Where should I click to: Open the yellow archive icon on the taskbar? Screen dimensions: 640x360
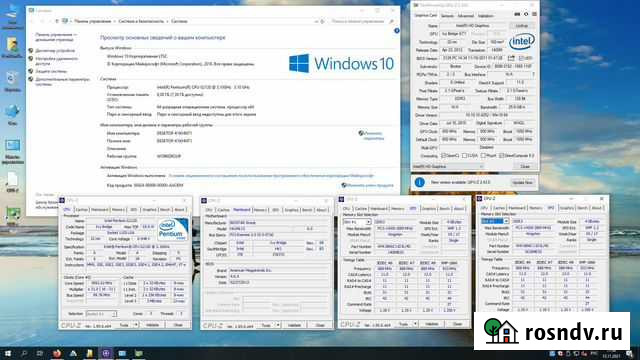89,353
